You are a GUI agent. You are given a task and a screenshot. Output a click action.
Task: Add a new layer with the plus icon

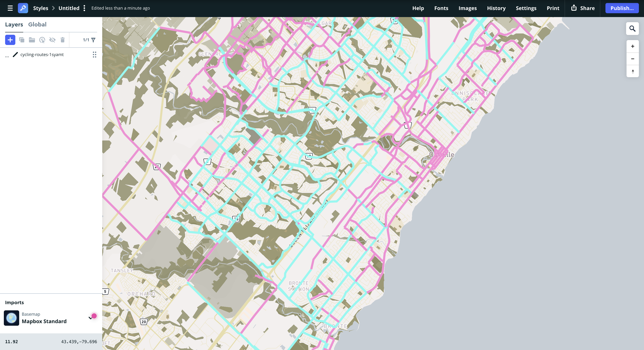(x=10, y=39)
